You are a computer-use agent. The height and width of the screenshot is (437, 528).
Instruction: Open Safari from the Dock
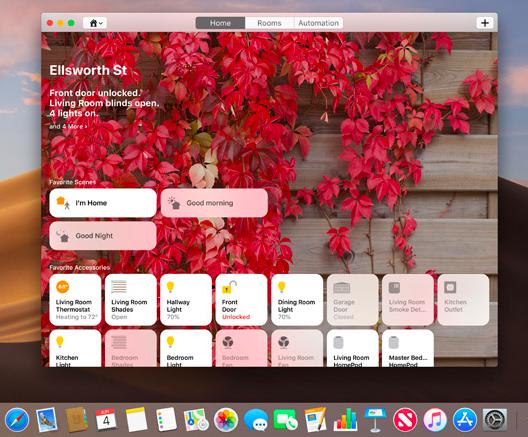coord(17,419)
